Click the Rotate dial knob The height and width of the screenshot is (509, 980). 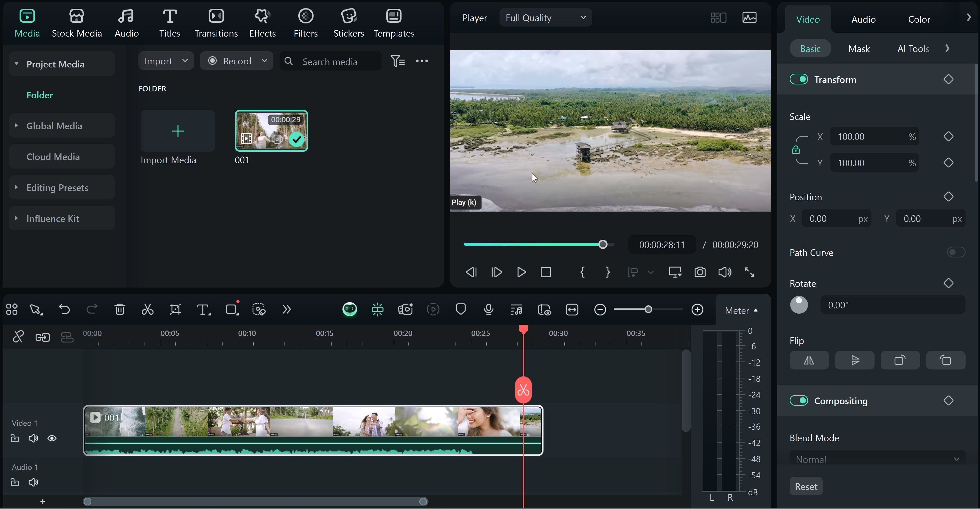pyautogui.click(x=799, y=305)
